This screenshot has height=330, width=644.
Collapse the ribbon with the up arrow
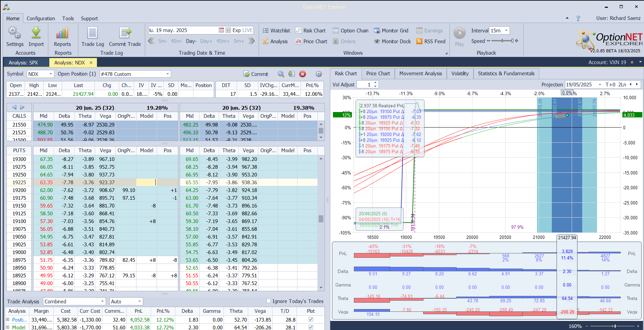click(x=567, y=18)
